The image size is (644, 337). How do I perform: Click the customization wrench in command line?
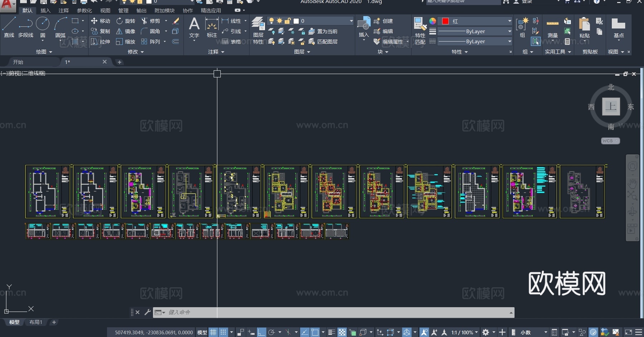point(147,312)
